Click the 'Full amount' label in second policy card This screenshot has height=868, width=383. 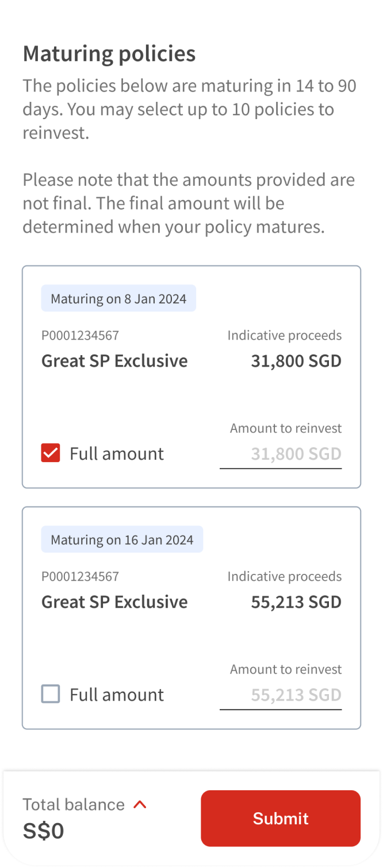tap(117, 695)
